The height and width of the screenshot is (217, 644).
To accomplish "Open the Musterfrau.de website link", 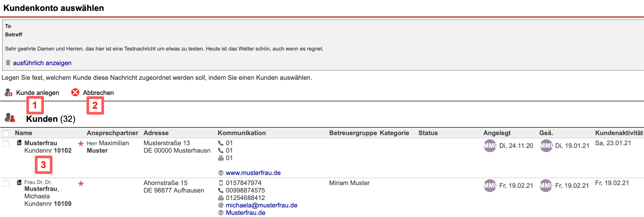I will [x=245, y=213].
